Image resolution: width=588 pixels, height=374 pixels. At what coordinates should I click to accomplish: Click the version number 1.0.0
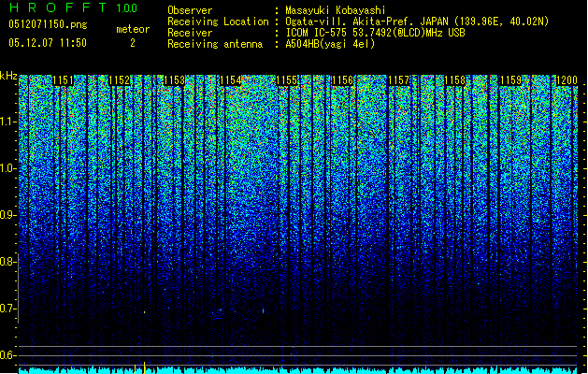coord(127,8)
